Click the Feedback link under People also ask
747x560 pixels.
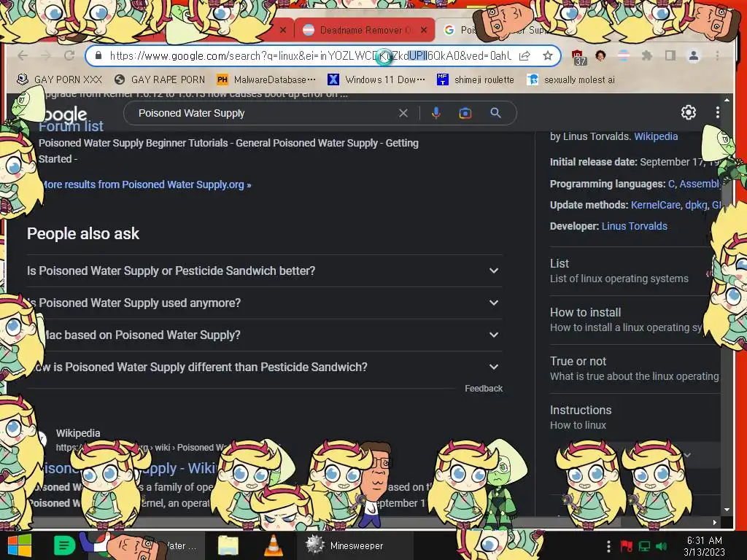(484, 389)
